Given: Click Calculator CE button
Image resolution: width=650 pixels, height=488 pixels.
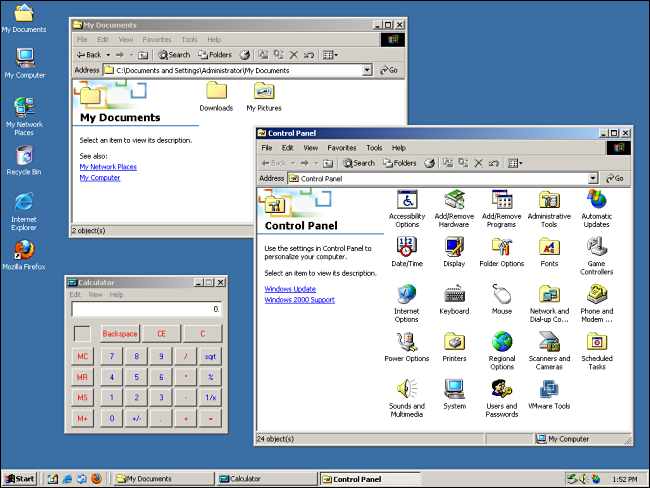Looking at the screenshot, I should 162,334.
